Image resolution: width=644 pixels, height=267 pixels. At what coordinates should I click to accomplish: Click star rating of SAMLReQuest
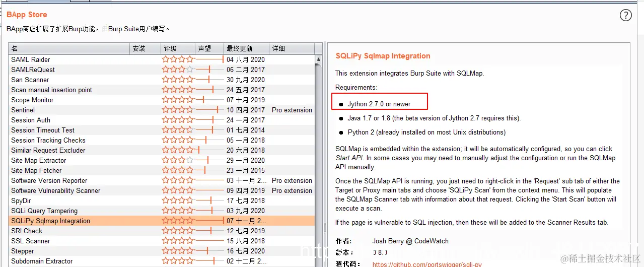178,70
